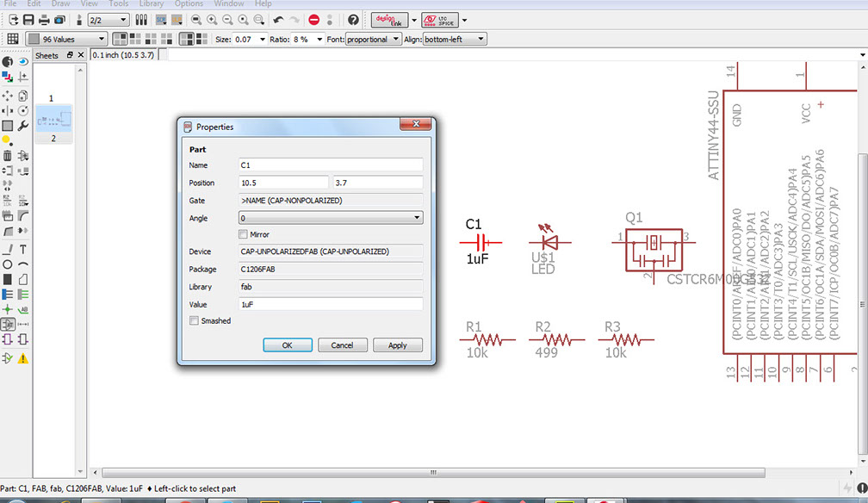This screenshot has height=503, width=868.
Task: Select the Label tool
Action: (x=22, y=309)
